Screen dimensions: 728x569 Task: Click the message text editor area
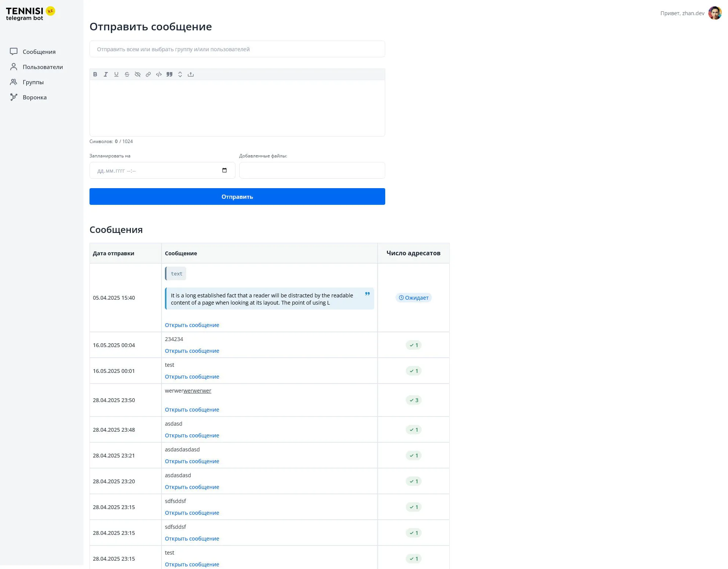[x=237, y=108]
